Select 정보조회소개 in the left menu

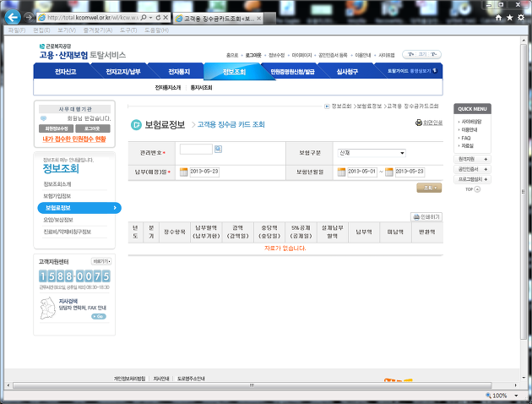(x=57, y=184)
